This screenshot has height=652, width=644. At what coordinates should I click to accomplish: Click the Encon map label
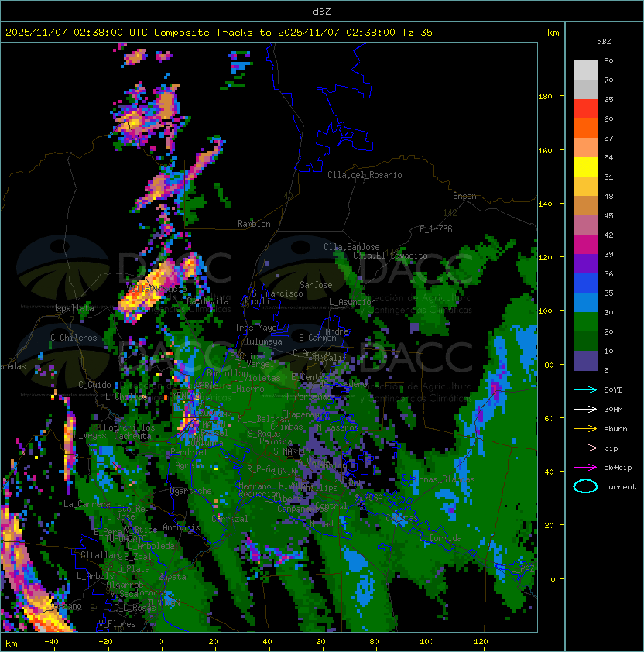(x=464, y=196)
